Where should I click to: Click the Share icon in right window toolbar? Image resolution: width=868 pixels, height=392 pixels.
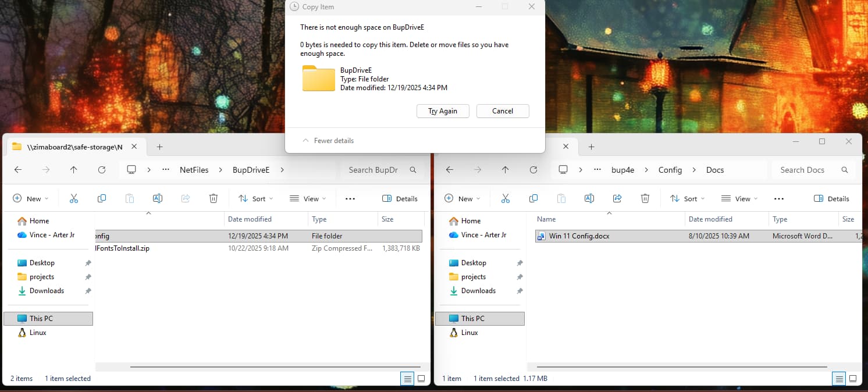coord(617,198)
